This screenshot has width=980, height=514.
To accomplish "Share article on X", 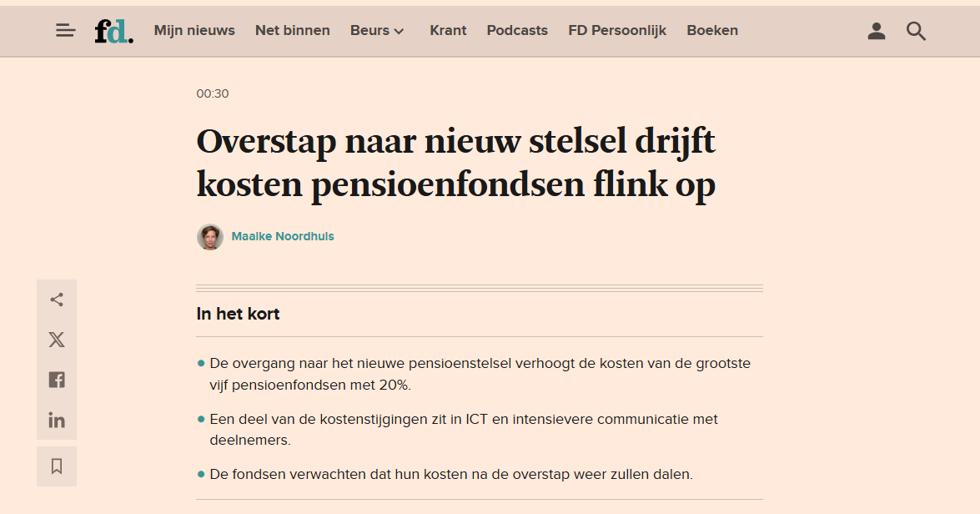I will point(57,340).
